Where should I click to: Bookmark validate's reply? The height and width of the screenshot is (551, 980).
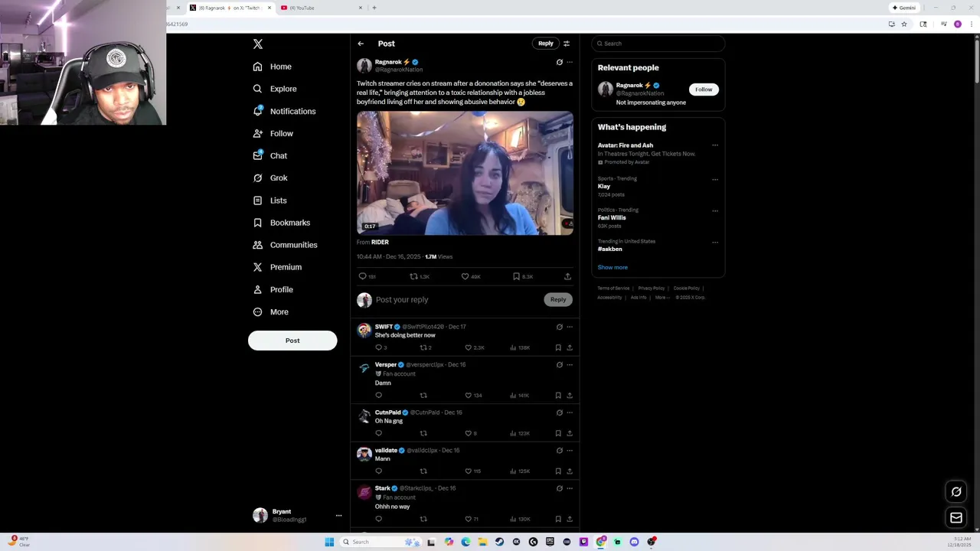[558, 471]
